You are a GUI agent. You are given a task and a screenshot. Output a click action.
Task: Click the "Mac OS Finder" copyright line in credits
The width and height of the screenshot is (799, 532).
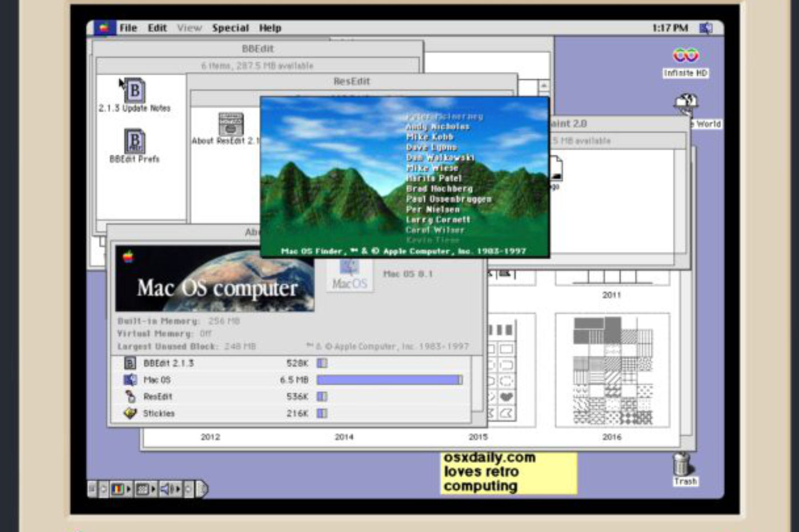pos(403,251)
